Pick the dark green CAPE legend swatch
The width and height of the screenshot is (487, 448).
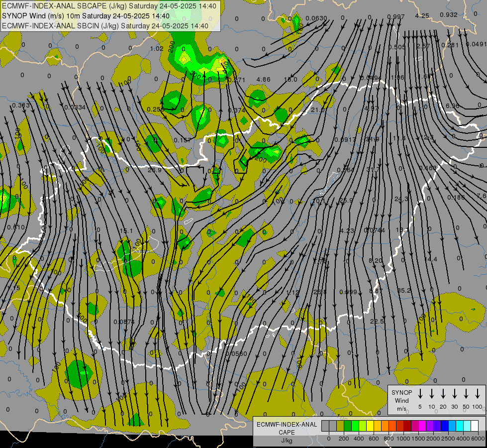(348, 426)
